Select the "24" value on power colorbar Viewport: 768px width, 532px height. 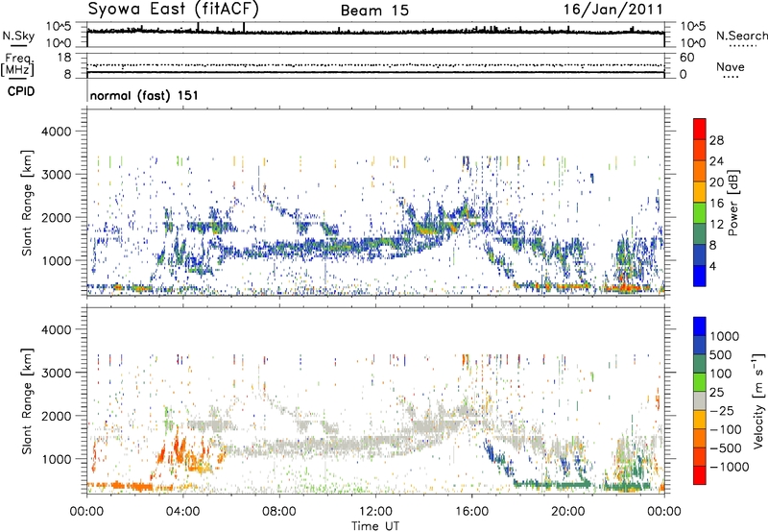point(716,161)
